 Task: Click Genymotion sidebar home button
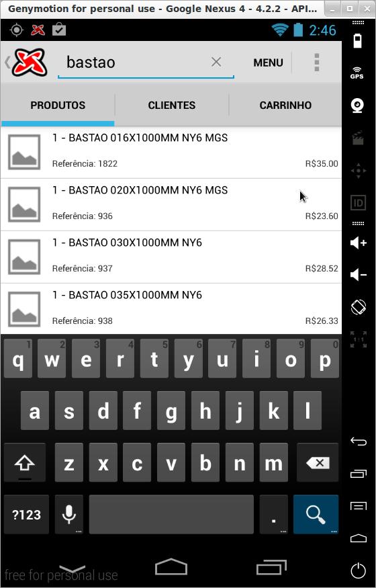(x=359, y=538)
